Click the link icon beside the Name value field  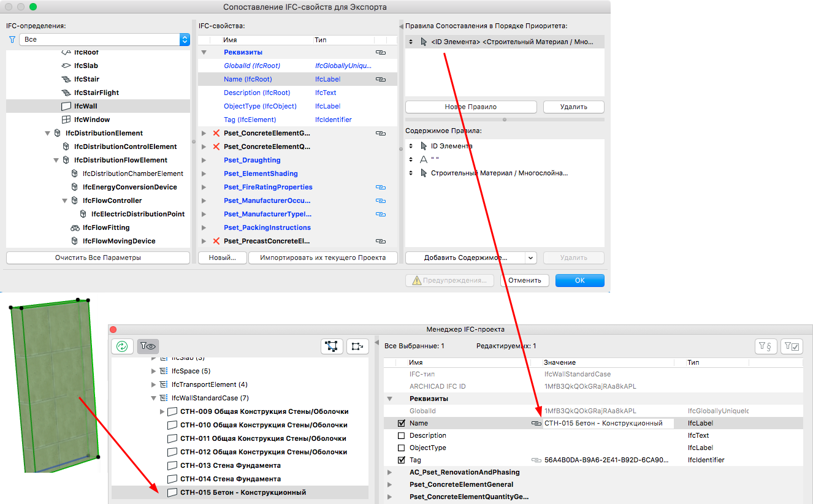tap(536, 423)
